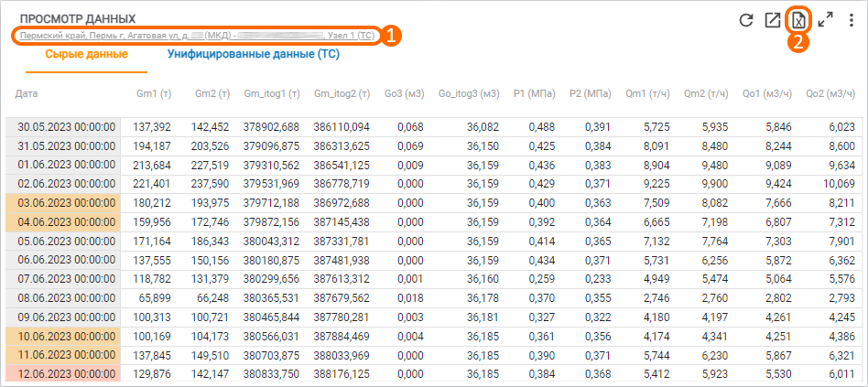This screenshot has width=868, height=387.
Task: Click Qo2 (м3/ч) column header
Action: tap(830, 94)
